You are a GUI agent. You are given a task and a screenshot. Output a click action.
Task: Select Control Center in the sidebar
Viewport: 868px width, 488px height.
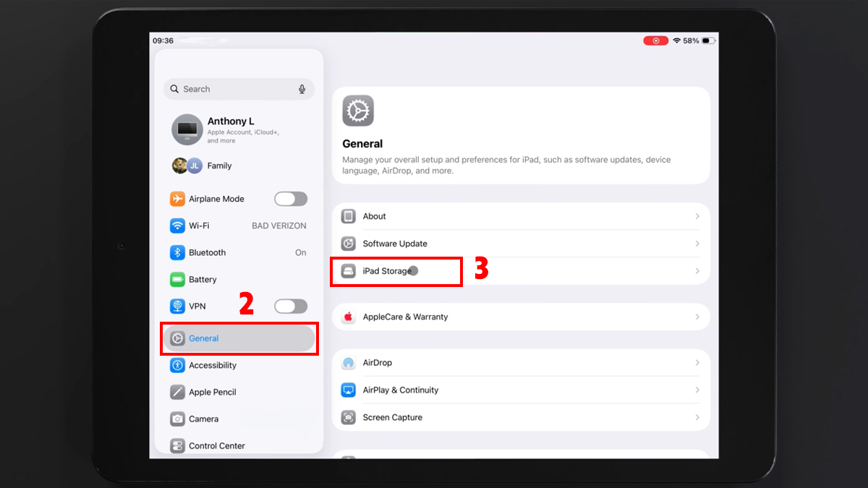click(x=239, y=445)
